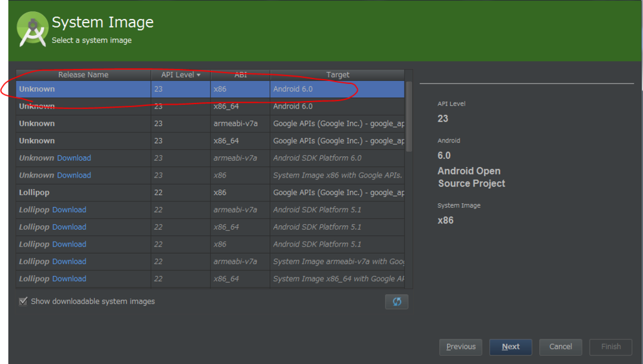
Task: Select the armeabi-v7a Google APIs API 23 row
Action: coord(210,124)
